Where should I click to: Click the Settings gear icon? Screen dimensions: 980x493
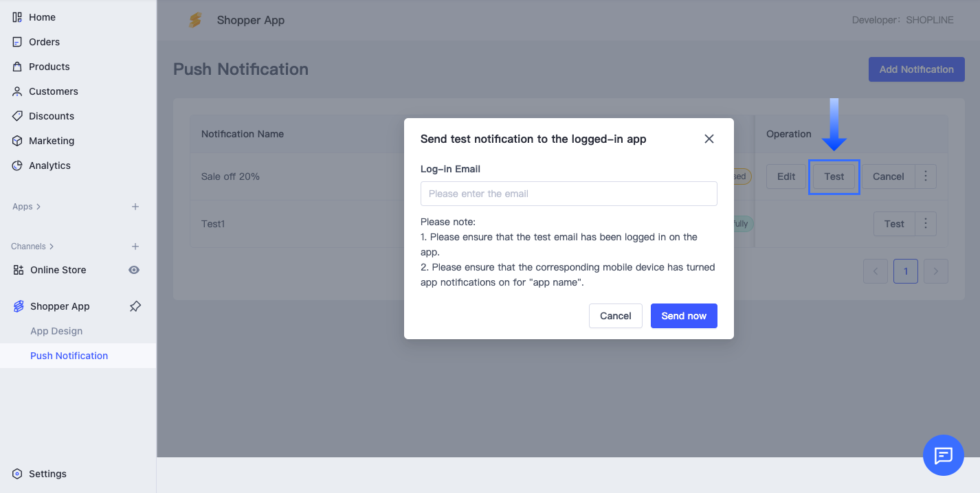(17, 474)
